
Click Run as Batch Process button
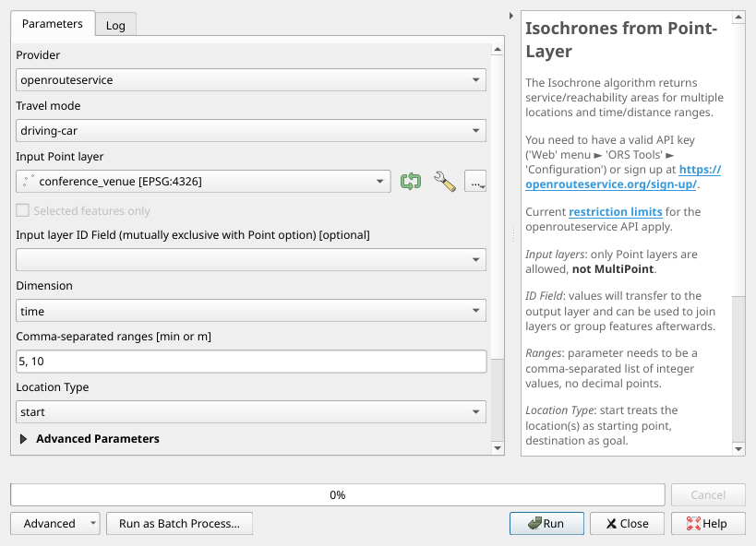[179, 524]
